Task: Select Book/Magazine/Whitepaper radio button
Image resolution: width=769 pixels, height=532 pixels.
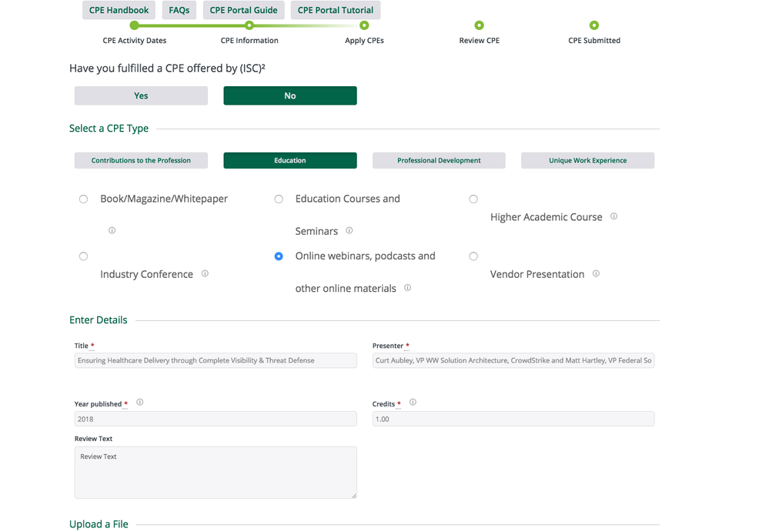Action: point(83,199)
